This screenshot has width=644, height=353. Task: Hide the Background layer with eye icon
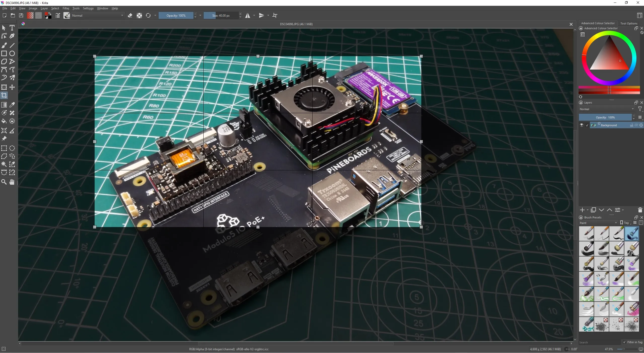point(581,125)
